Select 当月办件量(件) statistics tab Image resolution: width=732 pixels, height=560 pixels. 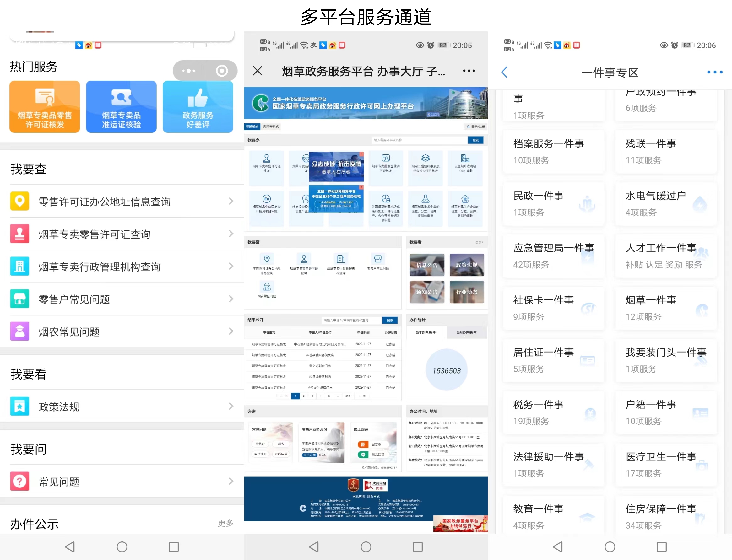point(467,332)
